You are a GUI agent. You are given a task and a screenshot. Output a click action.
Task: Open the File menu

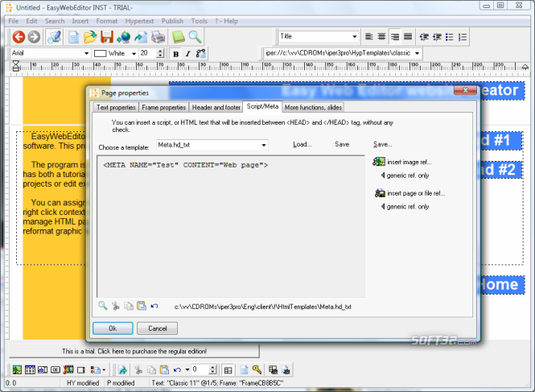tap(14, 21)
